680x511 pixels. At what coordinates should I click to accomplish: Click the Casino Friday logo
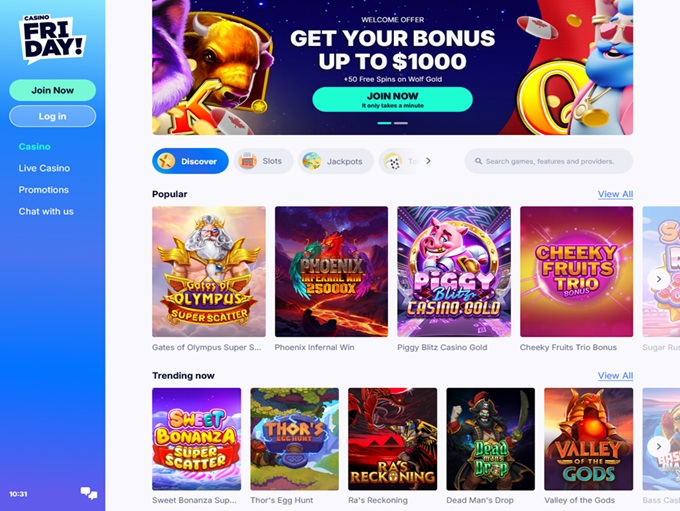pyautogui.click(x=52, y=39)
